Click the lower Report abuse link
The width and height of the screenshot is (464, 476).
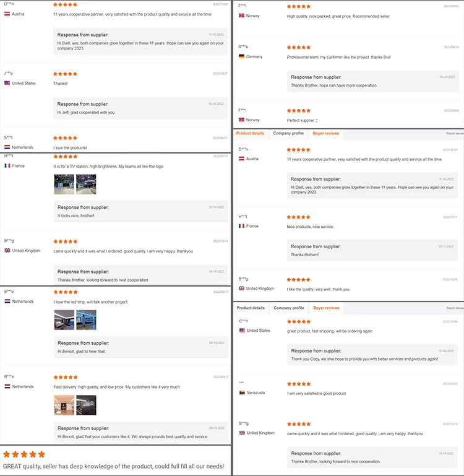point(455,308)
